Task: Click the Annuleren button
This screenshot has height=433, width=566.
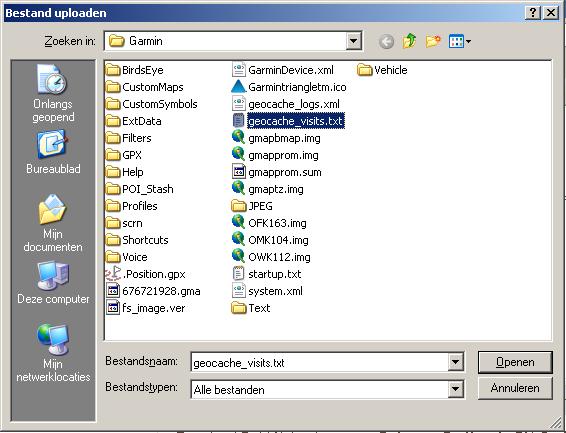Action: click(515, 388)
